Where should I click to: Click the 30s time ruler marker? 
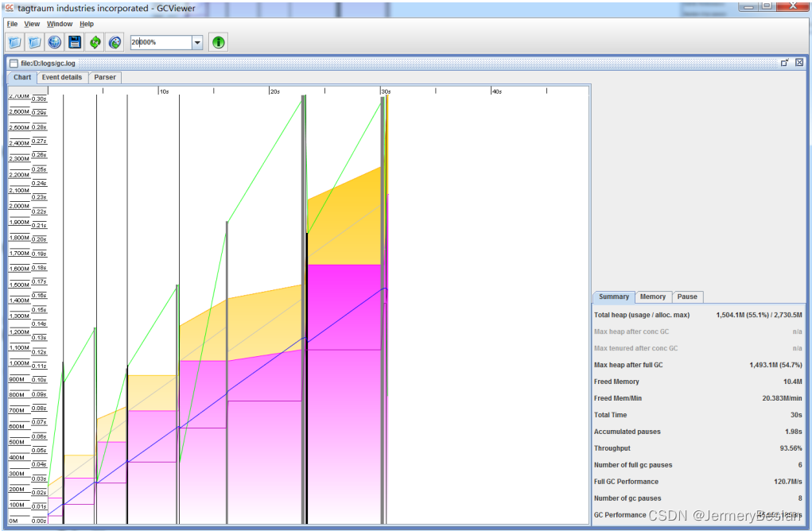click(x=387, y=91)
